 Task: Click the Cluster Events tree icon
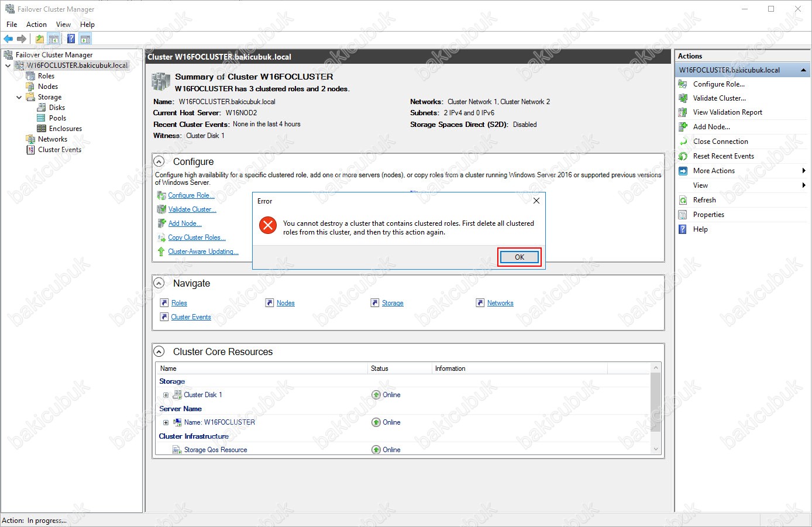[30, 150]
